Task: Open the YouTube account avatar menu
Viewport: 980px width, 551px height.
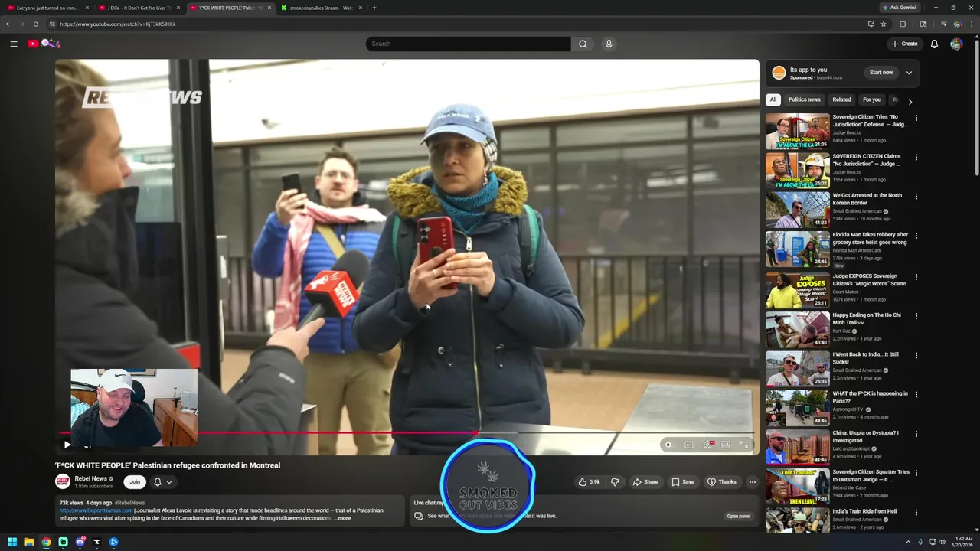Action: pyautogui.click(x=956, y=44)
